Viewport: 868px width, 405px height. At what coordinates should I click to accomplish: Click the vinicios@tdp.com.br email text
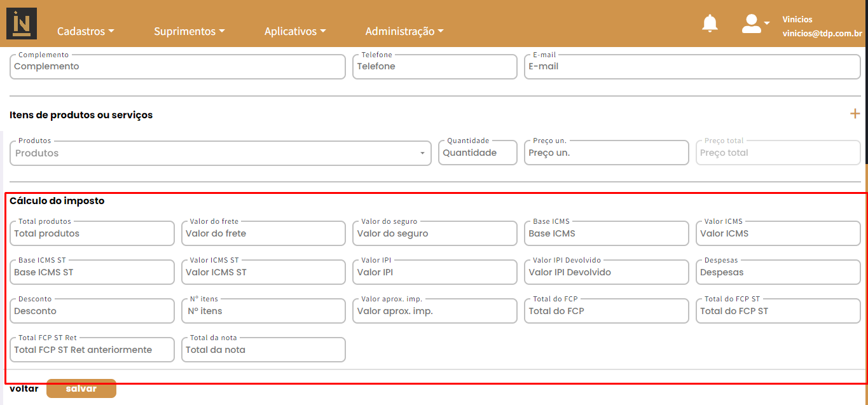click(x=822, y=34)
